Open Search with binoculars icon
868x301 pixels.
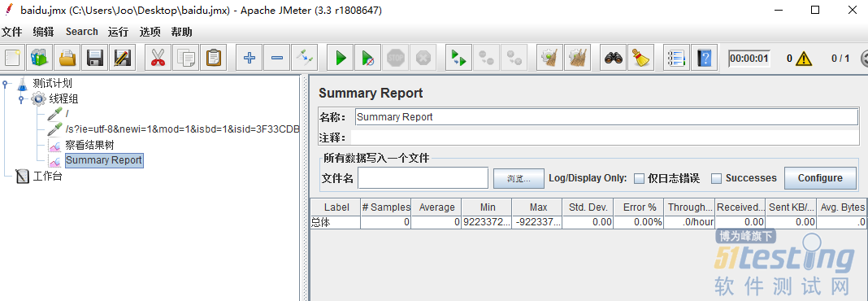(614, 58)
